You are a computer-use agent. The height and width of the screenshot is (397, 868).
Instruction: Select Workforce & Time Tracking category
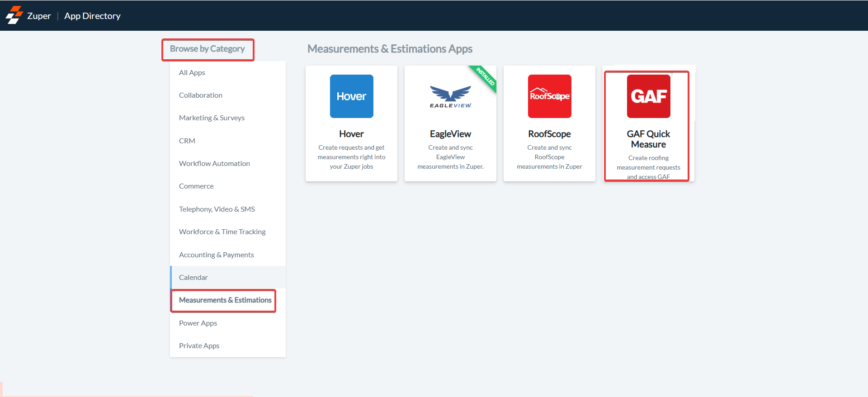point(228,232)
